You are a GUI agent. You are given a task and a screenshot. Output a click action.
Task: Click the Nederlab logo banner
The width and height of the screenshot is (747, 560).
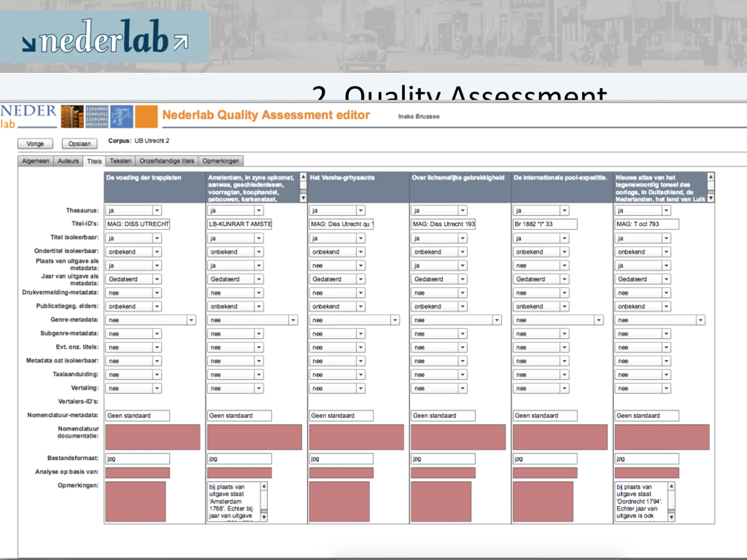pos(105,36)
